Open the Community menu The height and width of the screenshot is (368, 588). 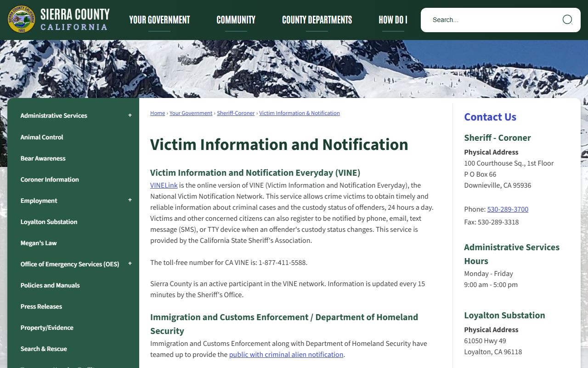tap(236, 20)
